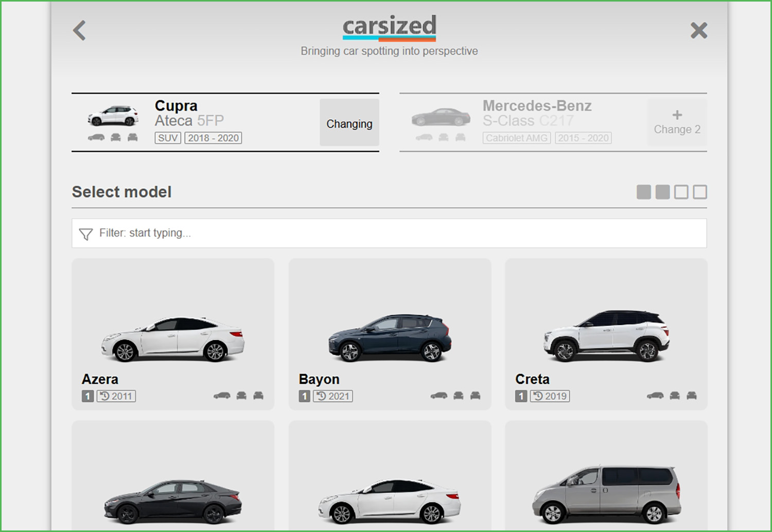This screenshot has height=532, width=772.
Task: Click the Bayon front view icon
Action: coord(459,396)
